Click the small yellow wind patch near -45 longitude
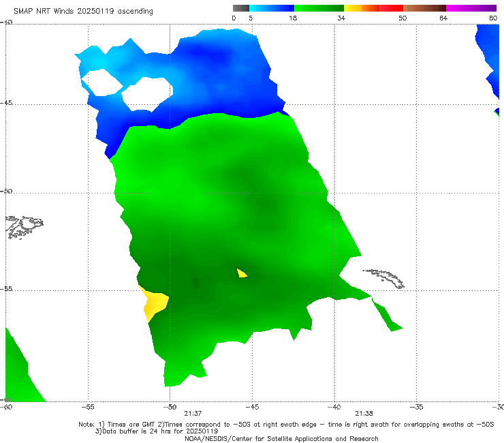 point(241,273)
